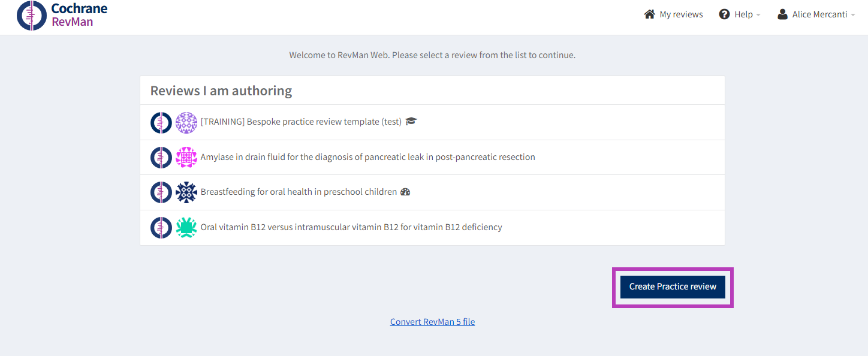The width and height of the screenshot is (868, 356).
Task: Click the user profile silhouette icon
Action: click(x=782, y=14)
